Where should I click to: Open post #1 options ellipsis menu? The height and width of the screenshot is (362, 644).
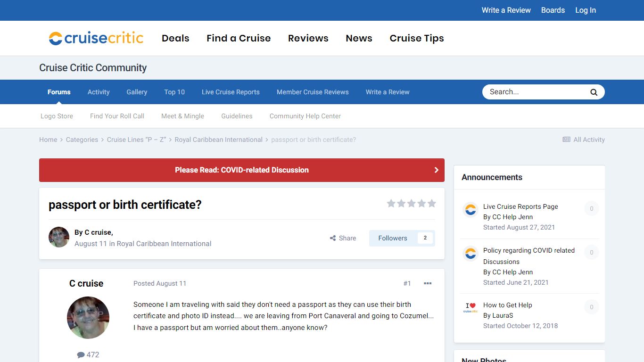[428, 283]
